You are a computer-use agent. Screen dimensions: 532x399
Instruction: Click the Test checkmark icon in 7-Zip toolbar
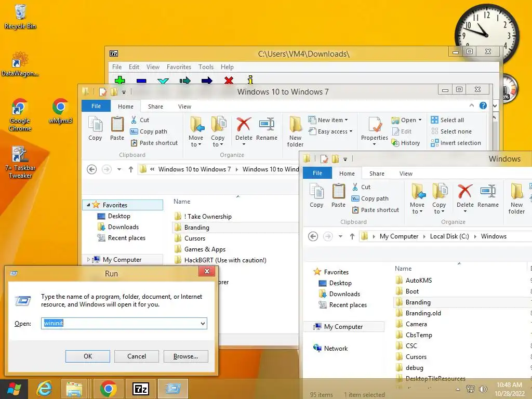pyautogui.click(x=163, y=81)
